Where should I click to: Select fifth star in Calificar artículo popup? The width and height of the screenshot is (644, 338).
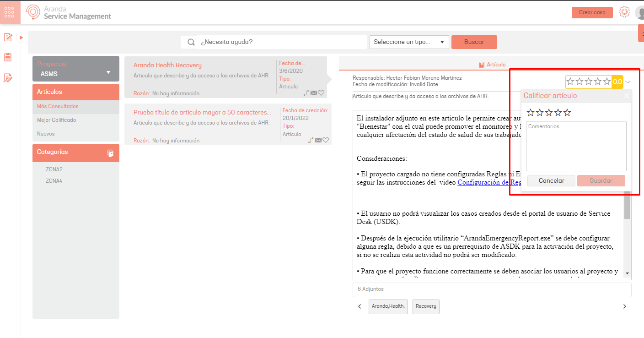pyautogui.click(x=567, y=113)
